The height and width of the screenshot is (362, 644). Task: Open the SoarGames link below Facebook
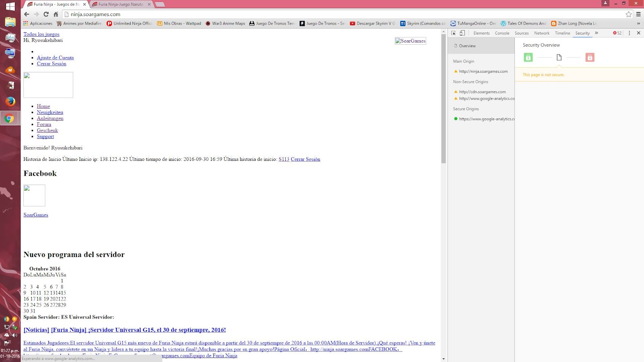pyautogui.click(x=36, y=215)
